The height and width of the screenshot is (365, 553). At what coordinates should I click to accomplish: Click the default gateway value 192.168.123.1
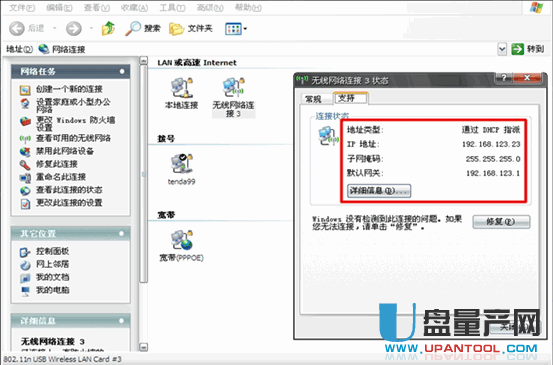click(493, 173)
